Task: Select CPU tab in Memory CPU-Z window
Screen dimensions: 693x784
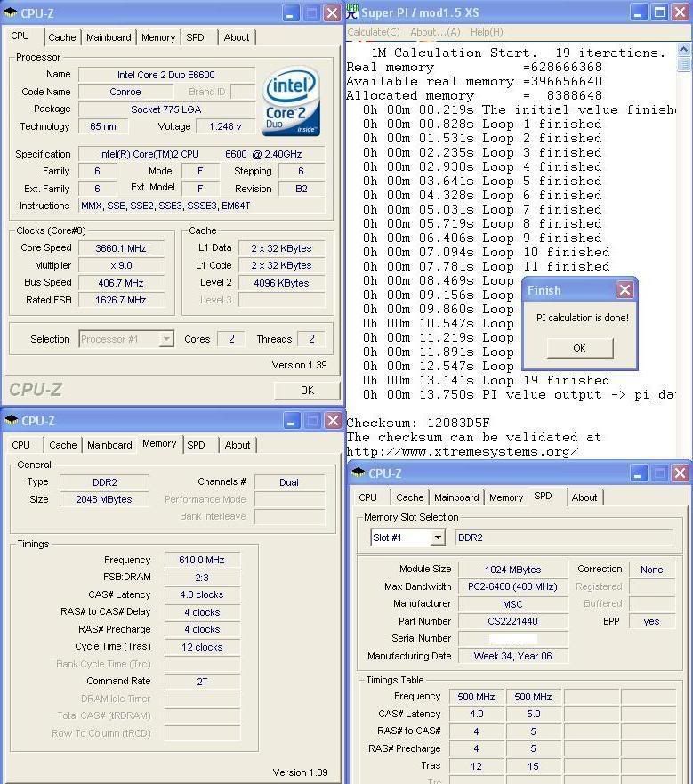Action: click(x=21, y=445)
